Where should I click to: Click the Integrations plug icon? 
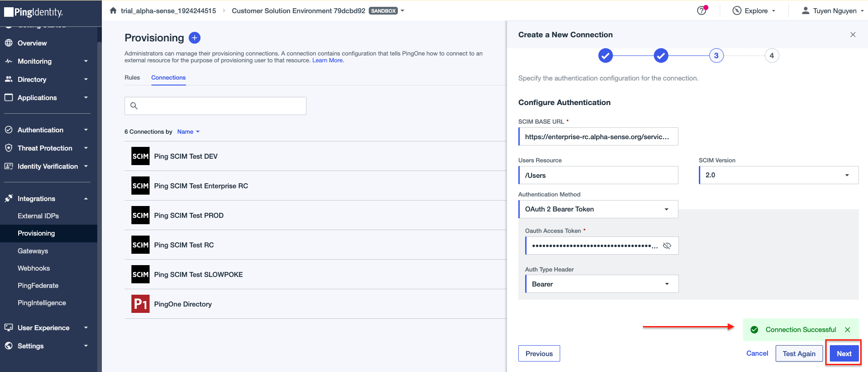[9, 198]
